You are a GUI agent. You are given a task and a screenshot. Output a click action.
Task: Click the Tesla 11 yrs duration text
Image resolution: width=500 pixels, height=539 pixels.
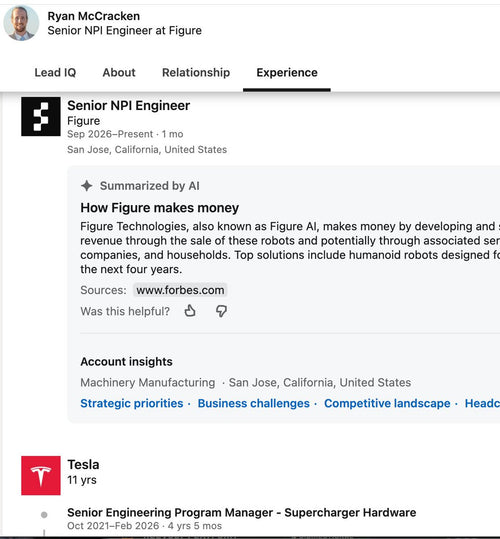point(82,480)
